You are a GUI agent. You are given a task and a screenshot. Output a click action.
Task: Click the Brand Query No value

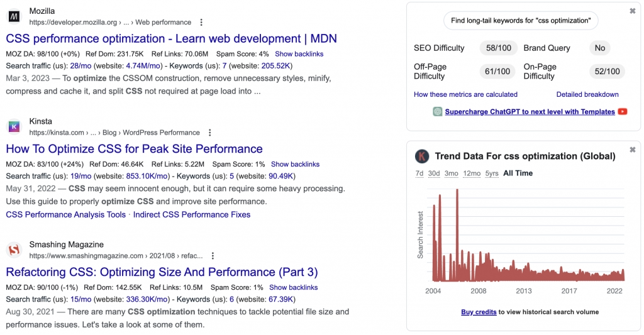click(599, 48)
